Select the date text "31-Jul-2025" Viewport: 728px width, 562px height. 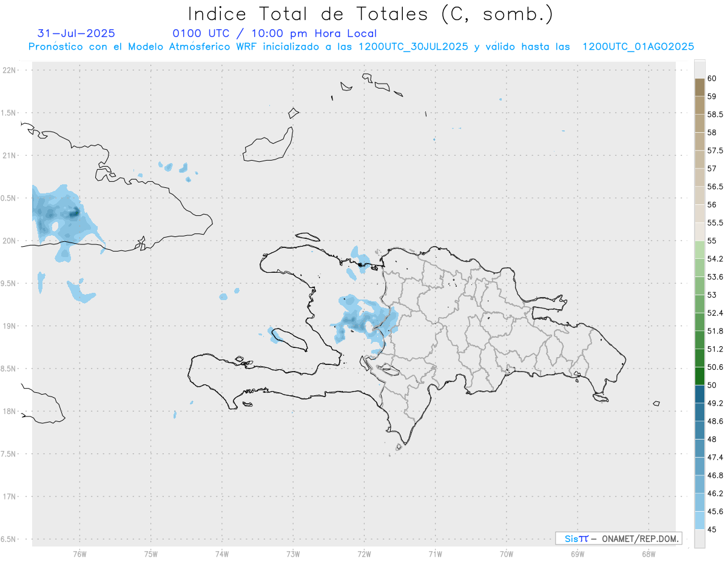coord(76,33)
